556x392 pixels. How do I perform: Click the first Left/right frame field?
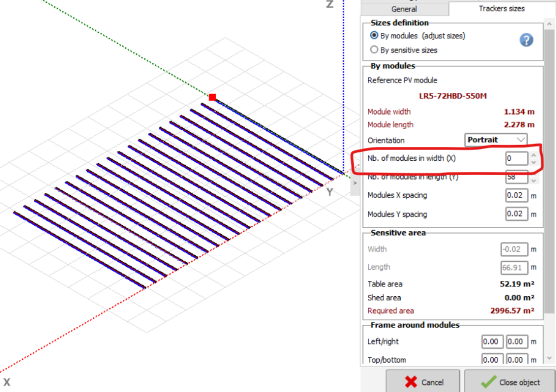[493, 341]
